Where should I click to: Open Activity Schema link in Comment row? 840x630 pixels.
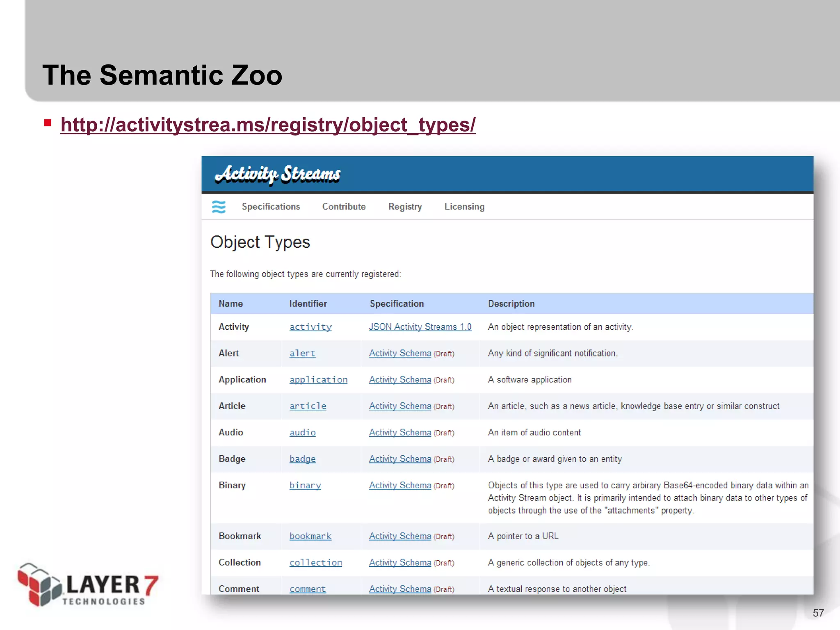tap(400, 589)
